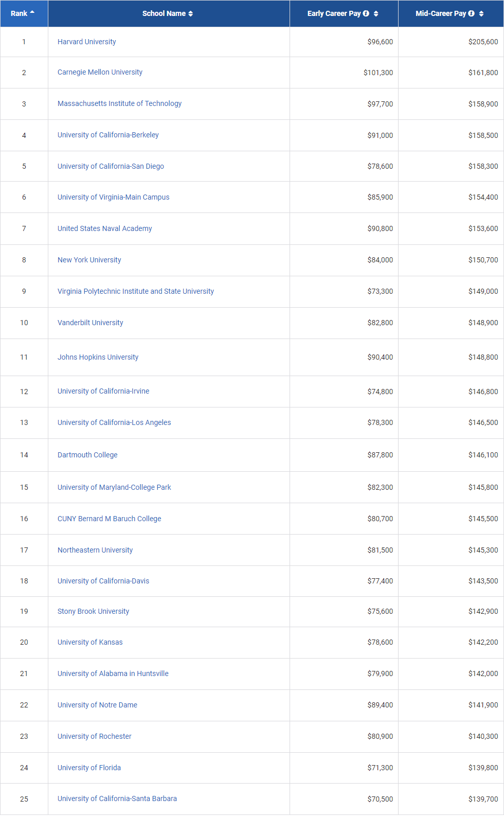The height and width of the screenshot is (816, 504).
Task: Click the School Name sort arrows icon
Action: coord(191,14)
